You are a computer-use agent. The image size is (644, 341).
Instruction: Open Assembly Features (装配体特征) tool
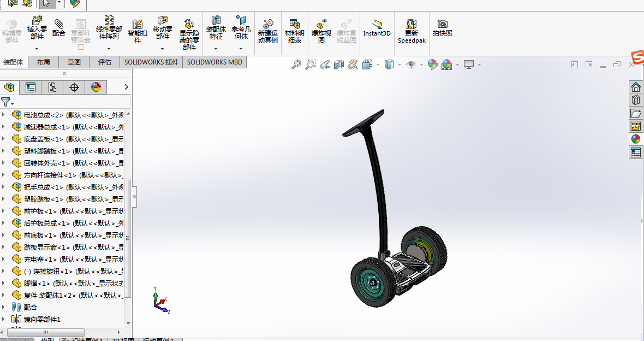pos(216,28)
